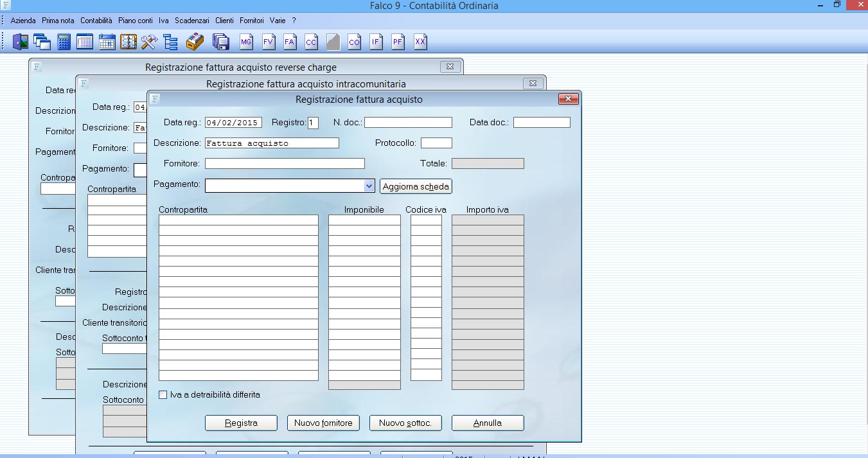Open the Varie menu

click(x=278, y=21)
